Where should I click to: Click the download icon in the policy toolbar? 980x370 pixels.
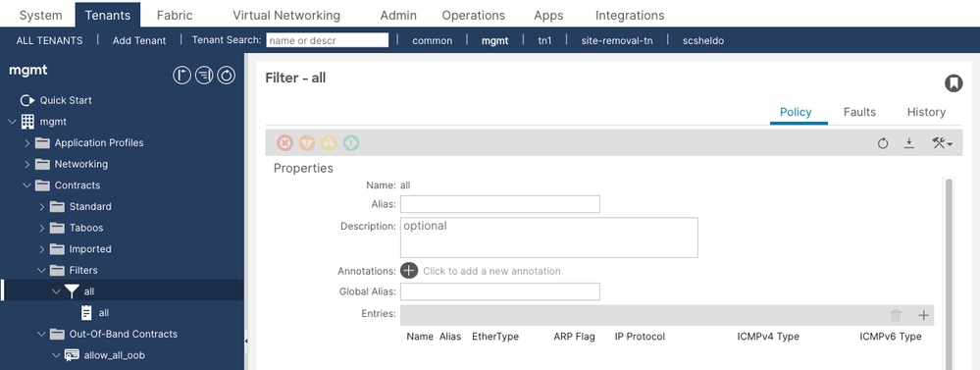[x=908, y=143]
